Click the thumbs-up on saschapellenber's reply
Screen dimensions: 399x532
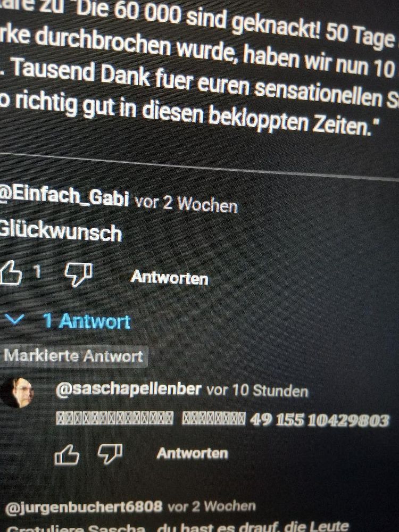coord(67,454)
